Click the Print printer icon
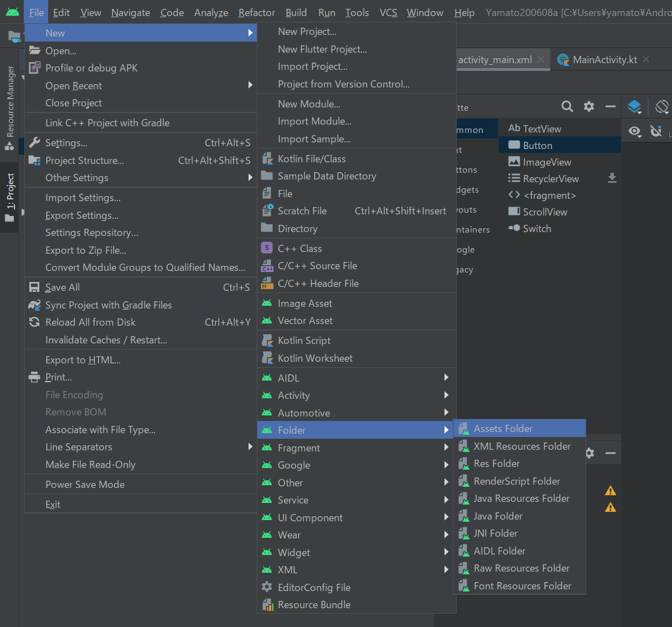 pos(34,377)
